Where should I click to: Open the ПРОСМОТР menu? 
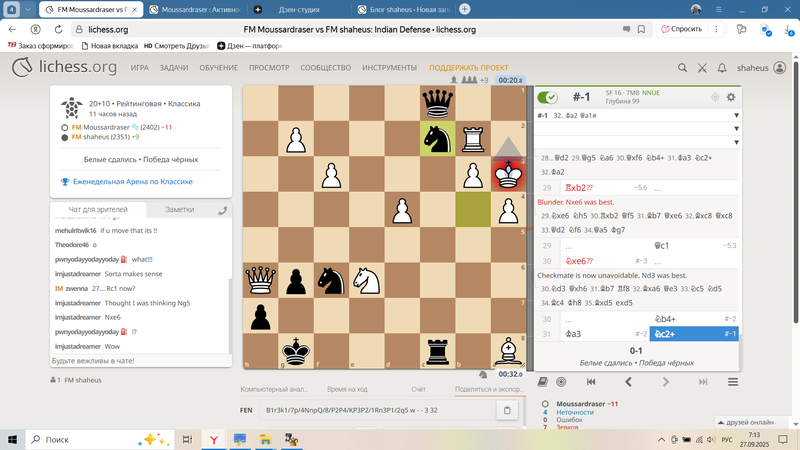269,67
